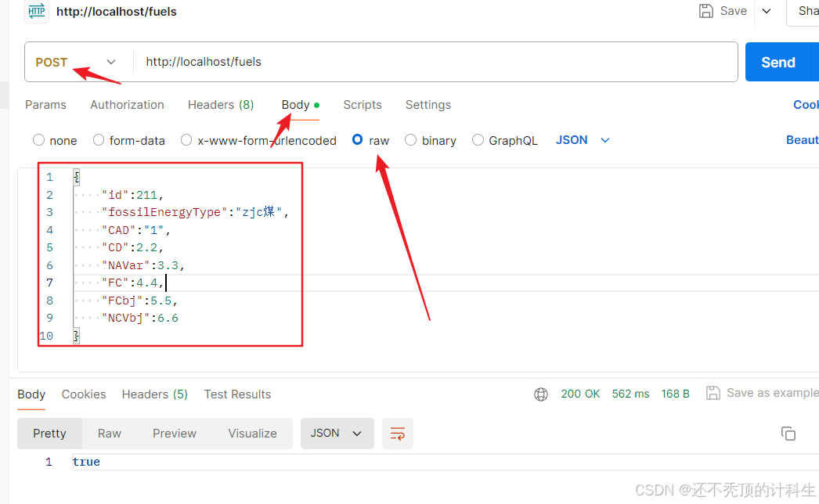The height and width of the screenshot is (504, 819).
Task: Click the "id":211 line in editor
Action: click(x=132, y=195)
